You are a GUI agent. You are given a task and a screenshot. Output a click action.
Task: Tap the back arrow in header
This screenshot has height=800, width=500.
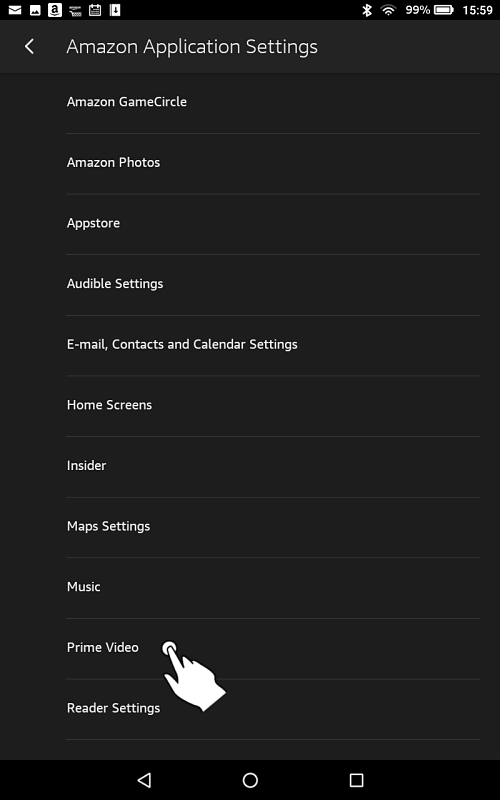click(x=29, y=46)
